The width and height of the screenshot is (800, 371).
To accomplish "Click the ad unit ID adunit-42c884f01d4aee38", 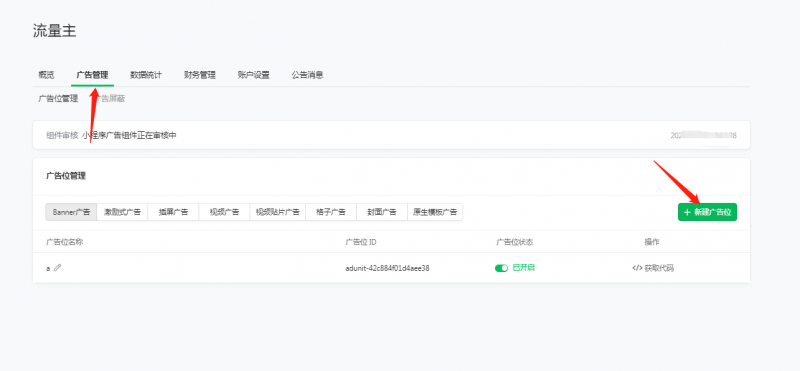I will click(387, 268).
